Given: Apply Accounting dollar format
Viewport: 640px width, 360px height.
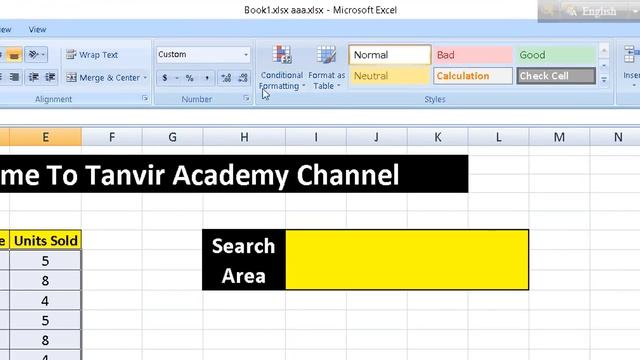Looking at the screenshot, I should [165, 78].
